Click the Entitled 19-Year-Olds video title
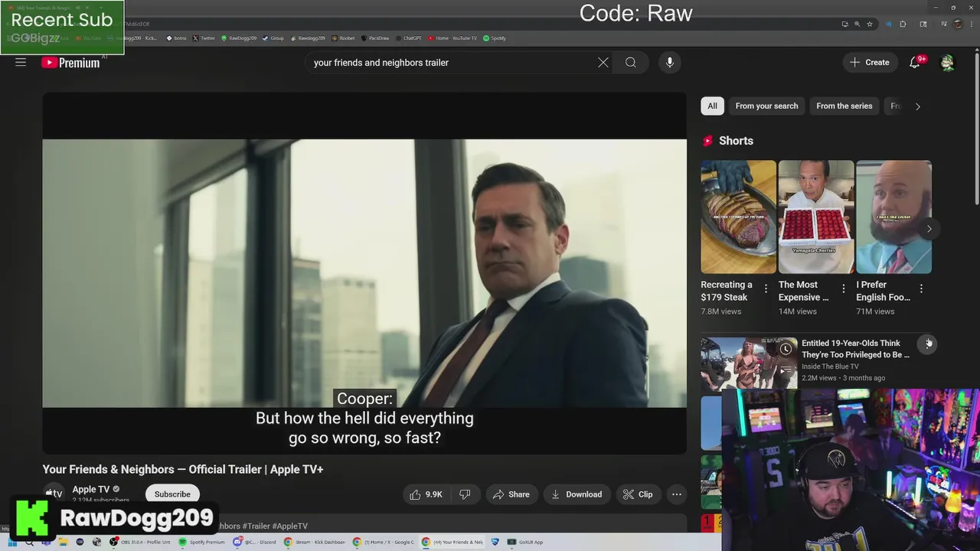Screen dimensions: 980x551 [x=855, y=349]
